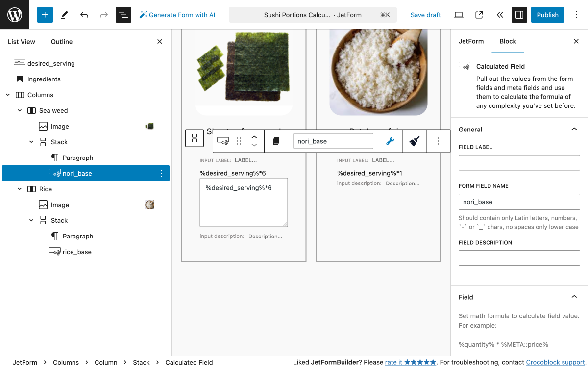Viewport: 588px width, 368px height.
Task: Undo the last change
Action: (84, 15)
